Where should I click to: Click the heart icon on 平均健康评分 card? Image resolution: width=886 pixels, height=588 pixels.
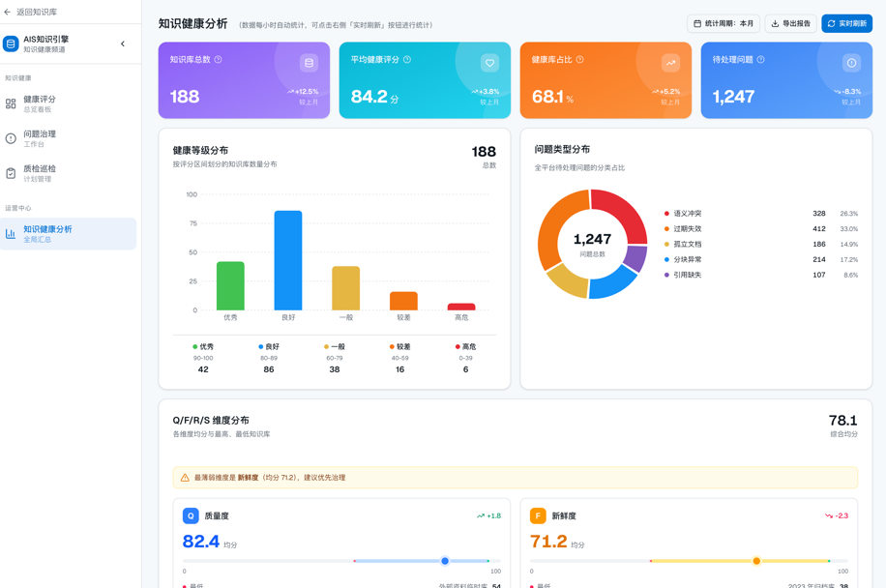coord(489,63)
